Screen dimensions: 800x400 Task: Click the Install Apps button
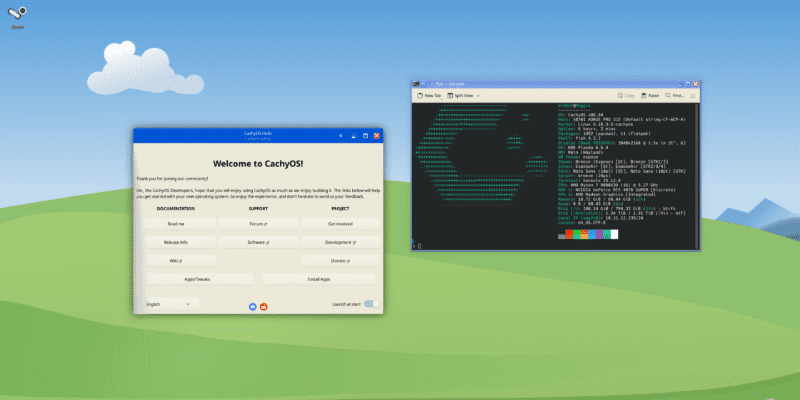pyautogui.click(x=319, y=279)
